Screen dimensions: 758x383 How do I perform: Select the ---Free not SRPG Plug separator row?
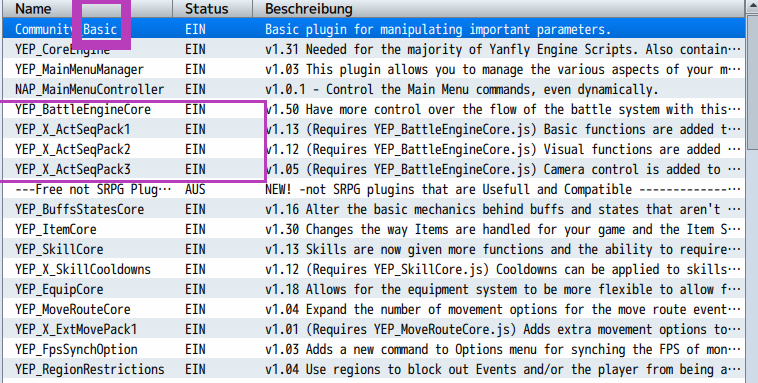(373, 189)
